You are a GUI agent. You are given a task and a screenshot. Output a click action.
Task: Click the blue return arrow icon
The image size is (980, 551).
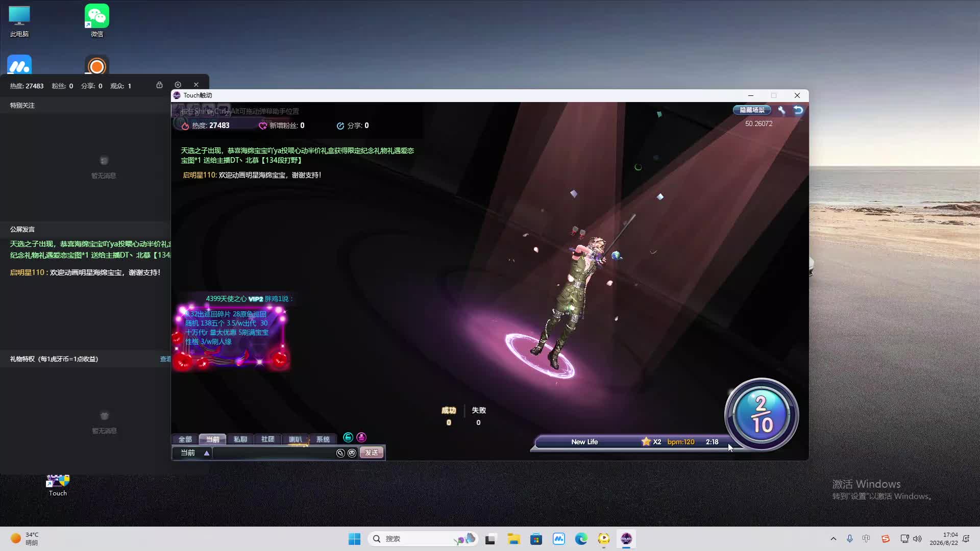pyautogui.click(x=798, y=110)
